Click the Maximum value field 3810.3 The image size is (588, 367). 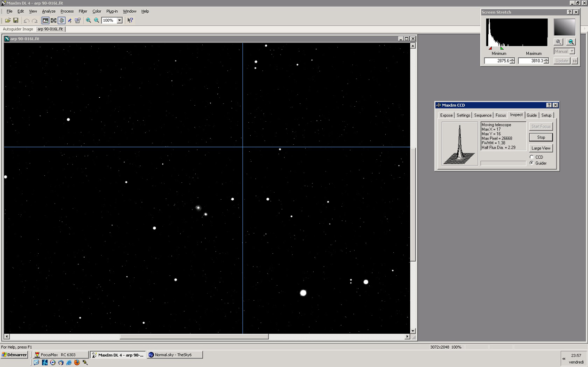(x=531, y=61)
